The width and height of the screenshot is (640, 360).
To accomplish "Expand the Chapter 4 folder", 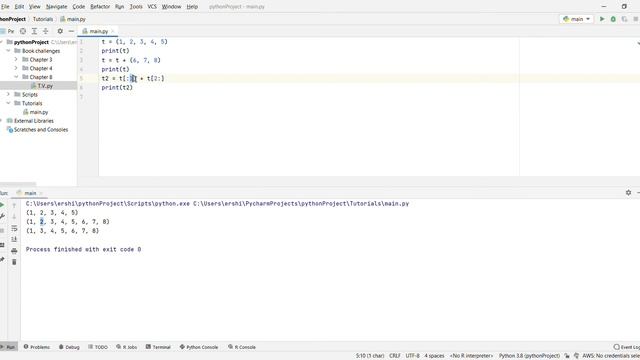I will click(16, 68).
